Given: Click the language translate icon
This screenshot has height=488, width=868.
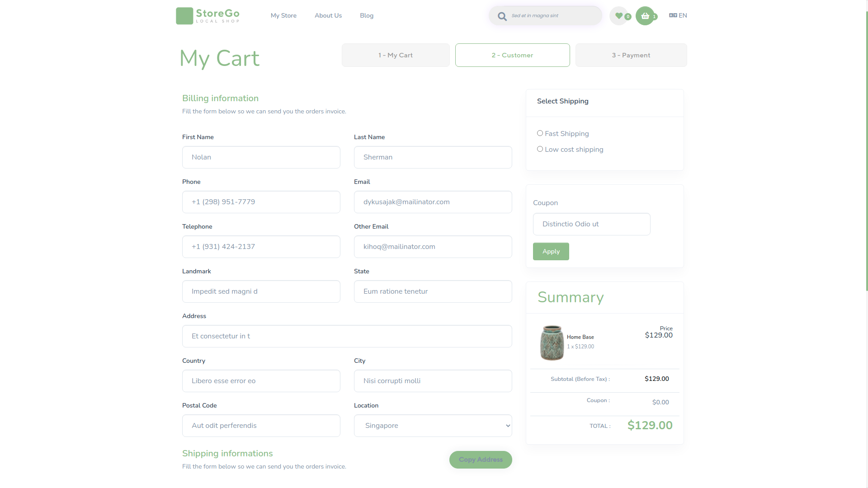Looking at the screenshot, I should point(673,15).
